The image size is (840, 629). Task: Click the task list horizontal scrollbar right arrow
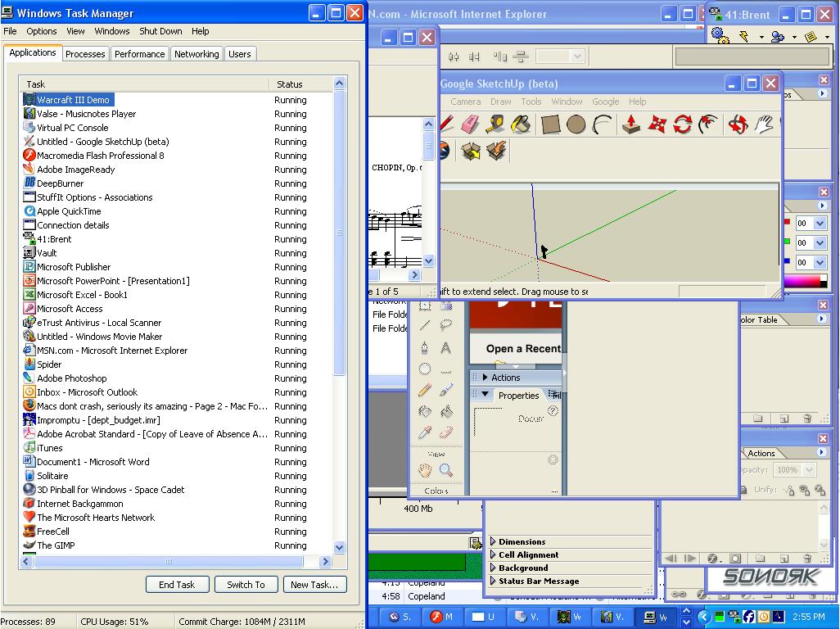click(x=325, y=562)
